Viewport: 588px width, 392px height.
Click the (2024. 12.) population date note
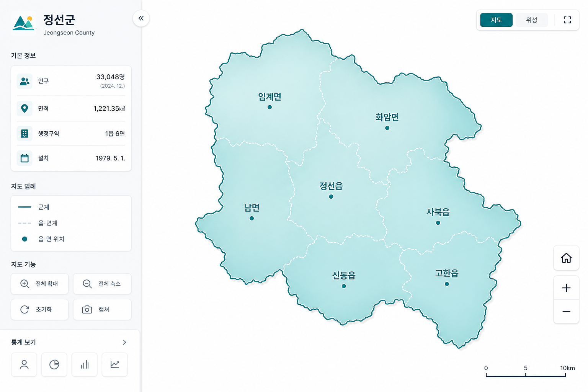point(113,86)
